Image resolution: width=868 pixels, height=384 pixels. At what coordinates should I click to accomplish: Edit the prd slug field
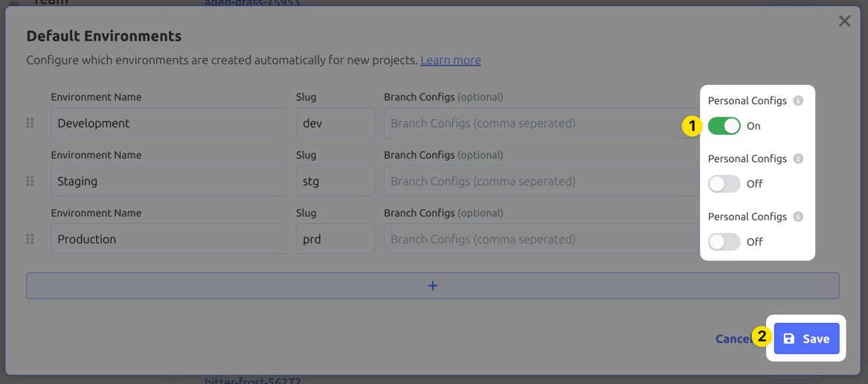[x=335, y=239]
